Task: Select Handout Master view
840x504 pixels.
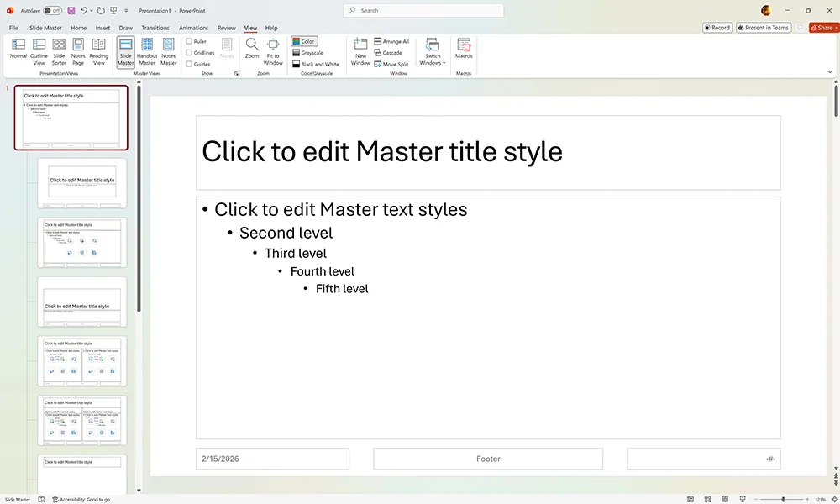Action: point(147,50)
